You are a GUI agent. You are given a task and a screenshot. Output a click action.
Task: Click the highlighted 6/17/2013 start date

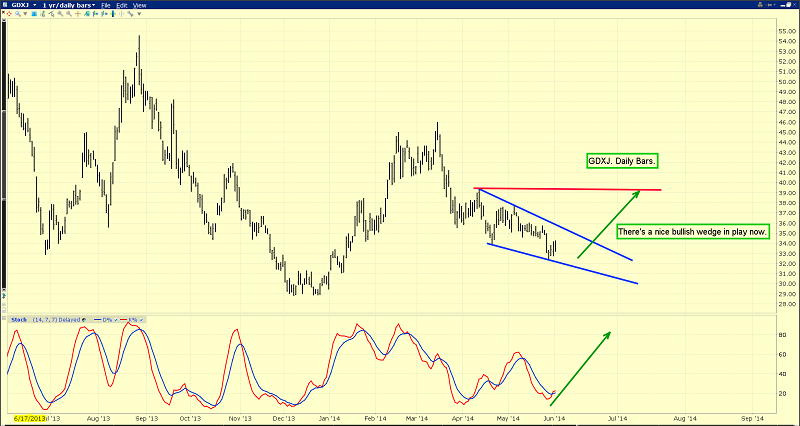pyautogui.click(x=30, y=418)
